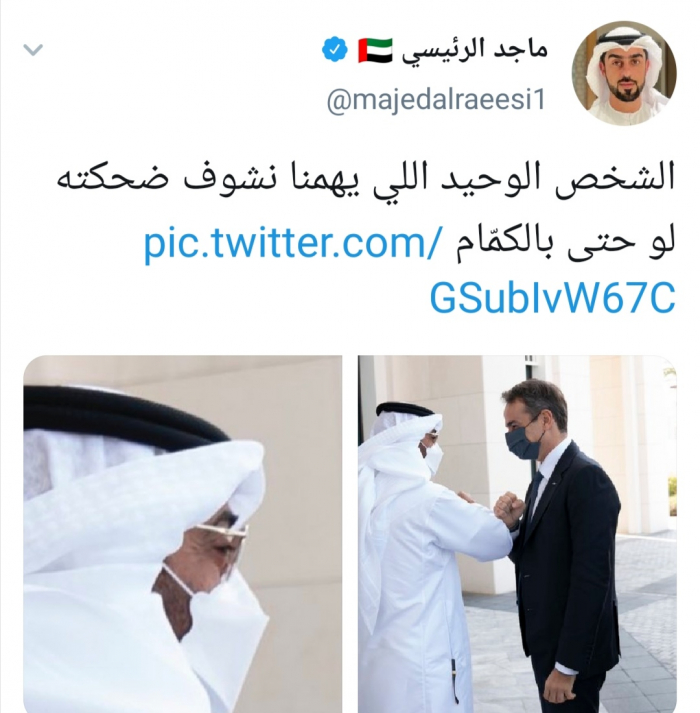Follow the pic.twitter.com link

tap(292, 244)
